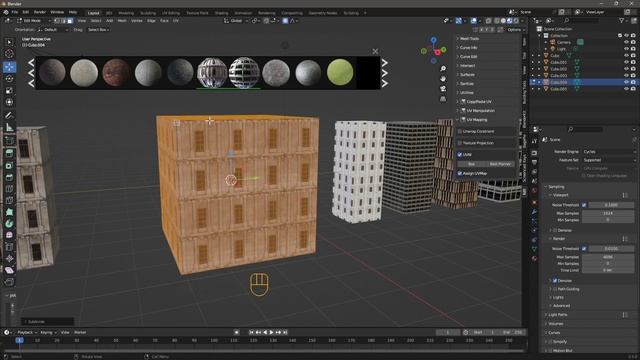Switch perspective/orthographic grid icon
Viewport: 640px width, 360px height.
tap(443, 99)
